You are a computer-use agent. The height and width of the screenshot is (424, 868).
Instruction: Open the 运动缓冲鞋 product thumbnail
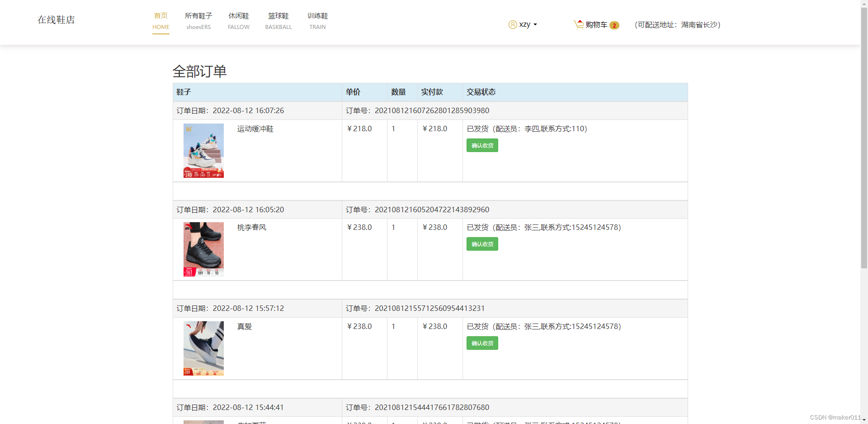click(x=203, y=151)
